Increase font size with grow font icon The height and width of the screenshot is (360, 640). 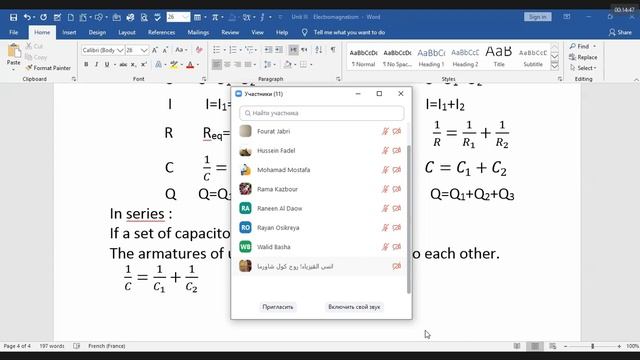click(155, 50)
